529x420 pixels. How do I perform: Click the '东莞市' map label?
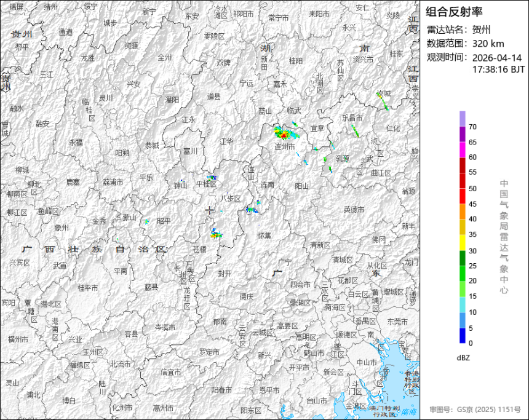pos(397,322)
